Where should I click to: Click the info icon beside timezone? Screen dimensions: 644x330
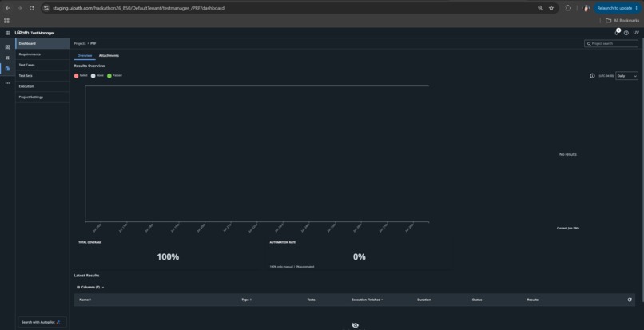coord(592,76)
